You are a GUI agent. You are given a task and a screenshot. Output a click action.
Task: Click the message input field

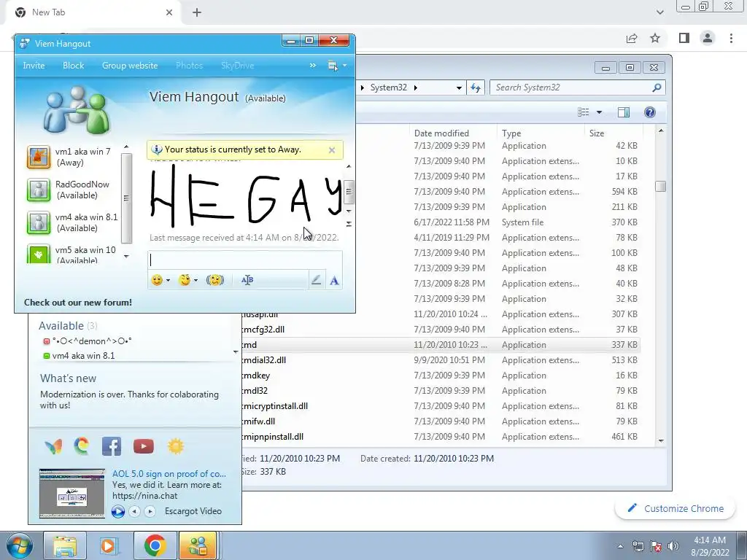(x=245, y=260)
